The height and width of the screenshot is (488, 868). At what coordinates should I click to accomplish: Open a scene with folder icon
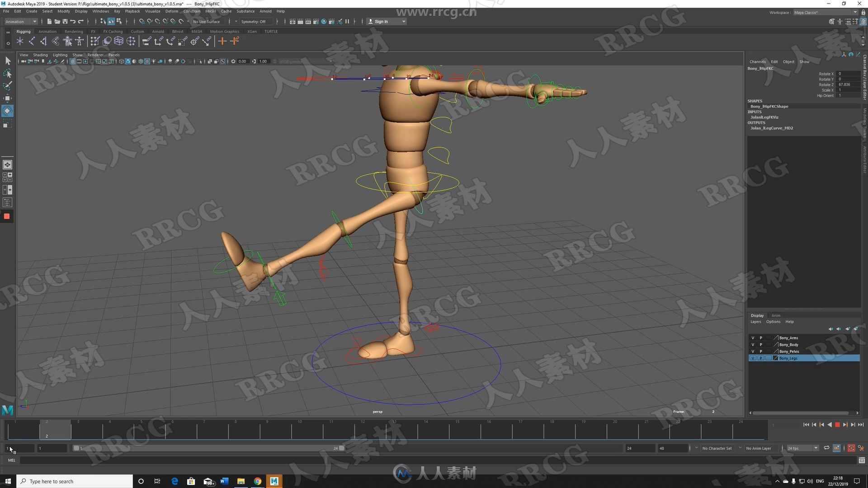[57, 21]
